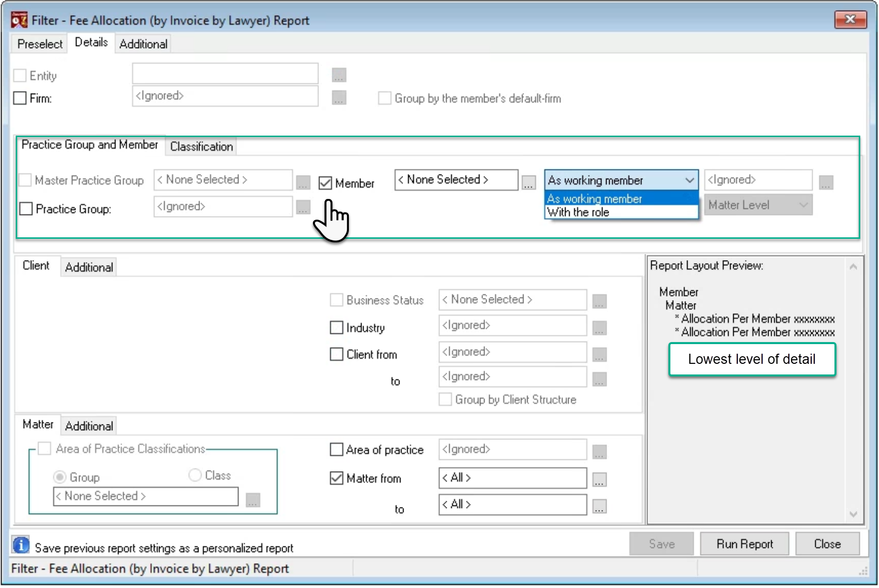Click the Close button at bottom
879x588 pixels.
(827, 544)
